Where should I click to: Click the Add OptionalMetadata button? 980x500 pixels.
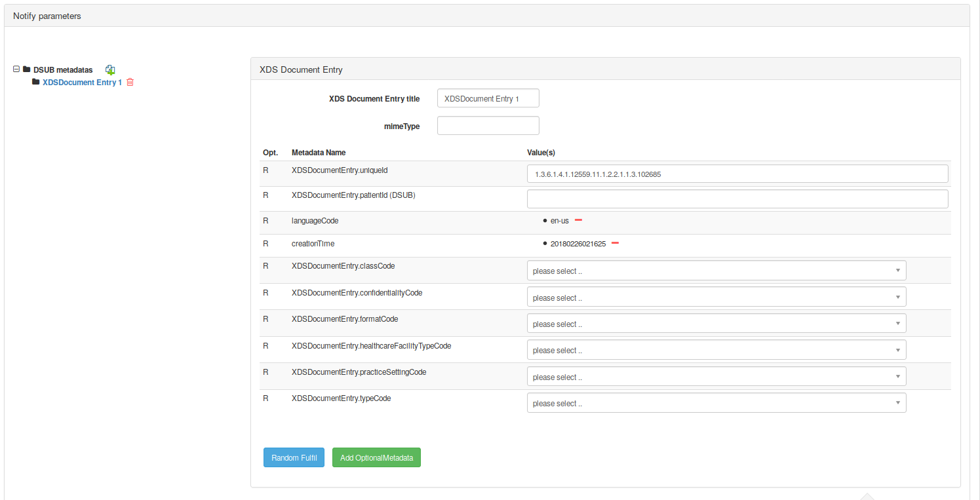376,457
